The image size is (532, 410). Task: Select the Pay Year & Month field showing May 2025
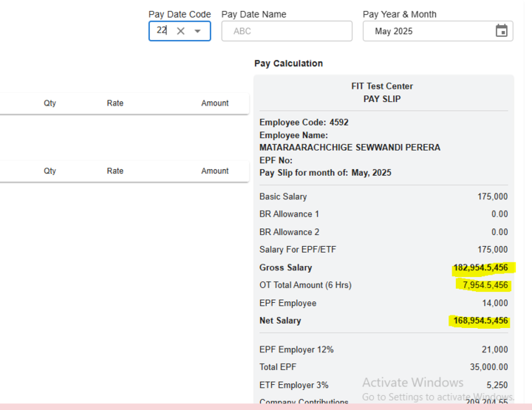coord(437,31)
